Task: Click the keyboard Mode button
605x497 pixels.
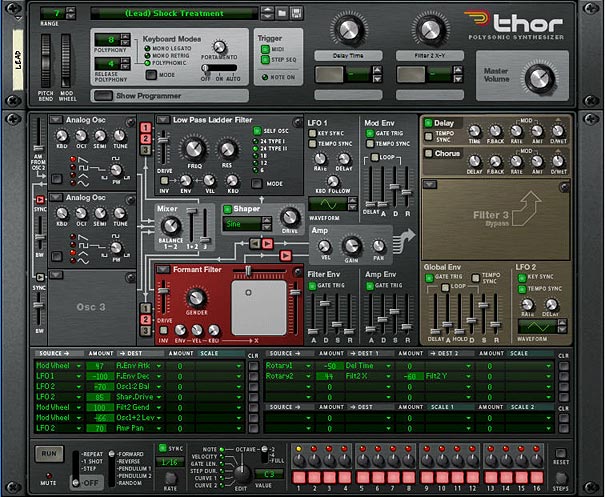Action: point(151,74)
